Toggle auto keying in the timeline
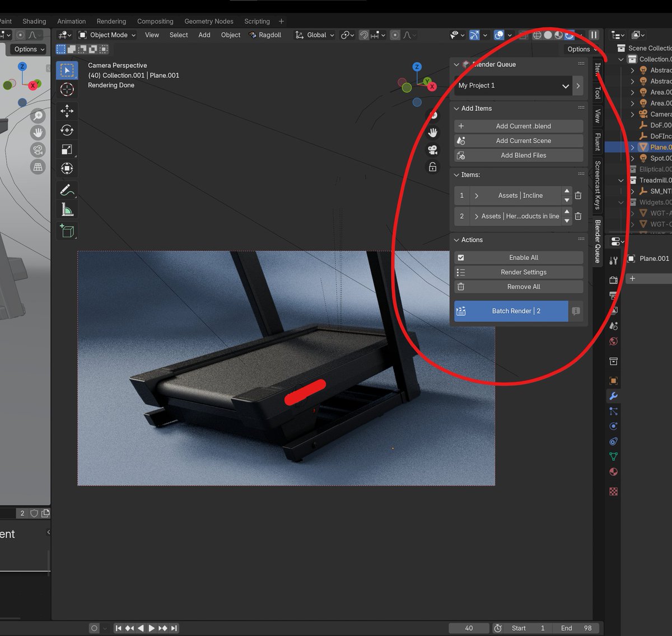672x636 pixels. point(94,628)
